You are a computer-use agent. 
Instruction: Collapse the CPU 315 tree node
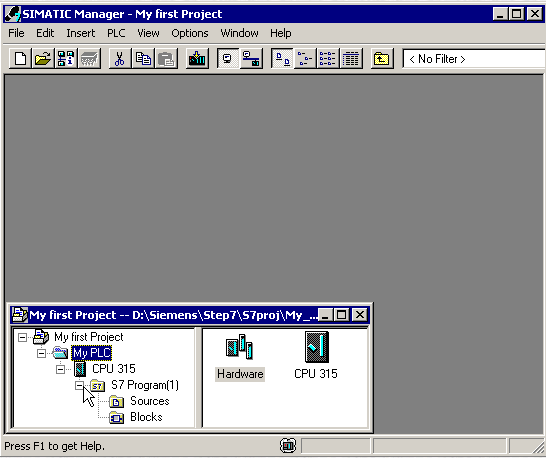pos(60,369)
